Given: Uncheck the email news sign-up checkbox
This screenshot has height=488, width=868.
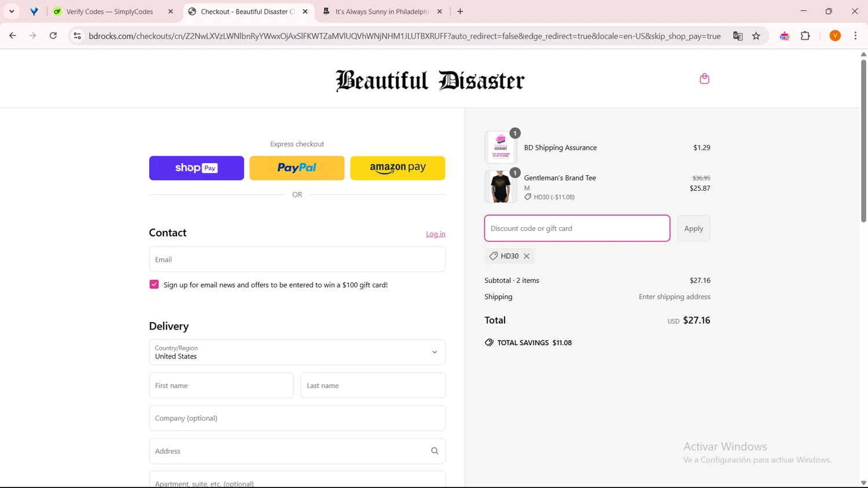Looking at the screenshot, I should pyautogui.click(x=154, y=284).
